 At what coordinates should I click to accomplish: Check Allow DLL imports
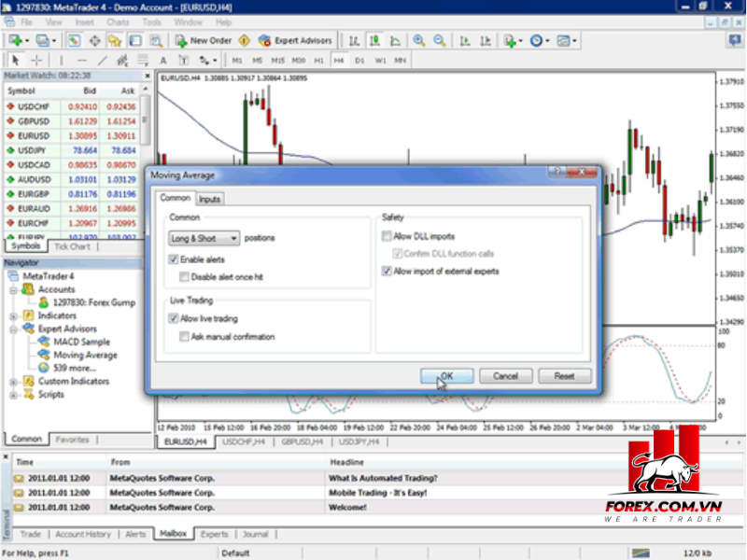387,236
